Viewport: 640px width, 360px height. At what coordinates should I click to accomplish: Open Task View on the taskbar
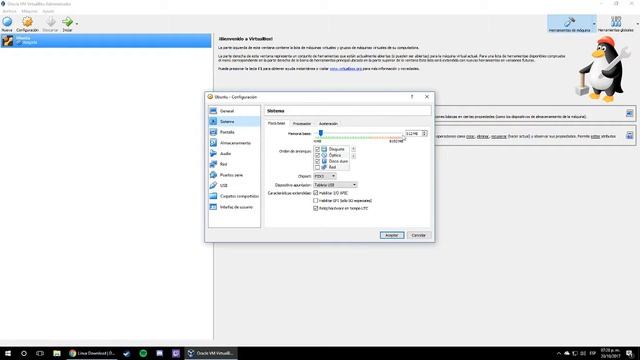point(40,353)
